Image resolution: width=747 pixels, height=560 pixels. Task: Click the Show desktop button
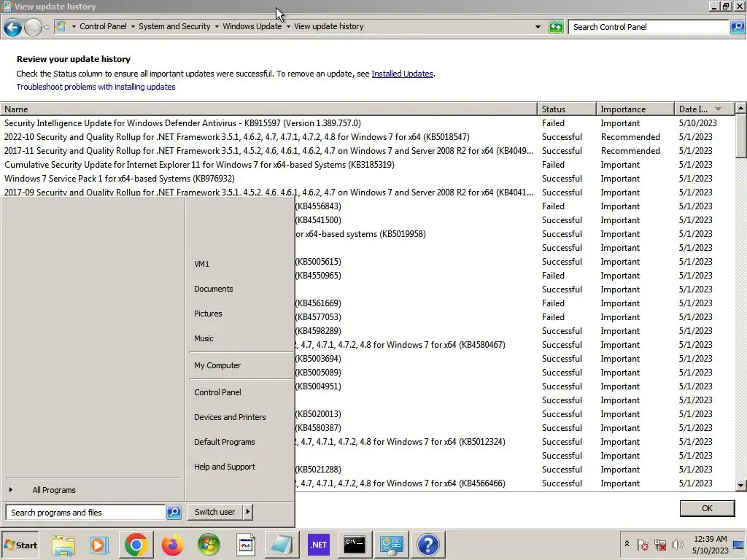click(x=739, y=545)
